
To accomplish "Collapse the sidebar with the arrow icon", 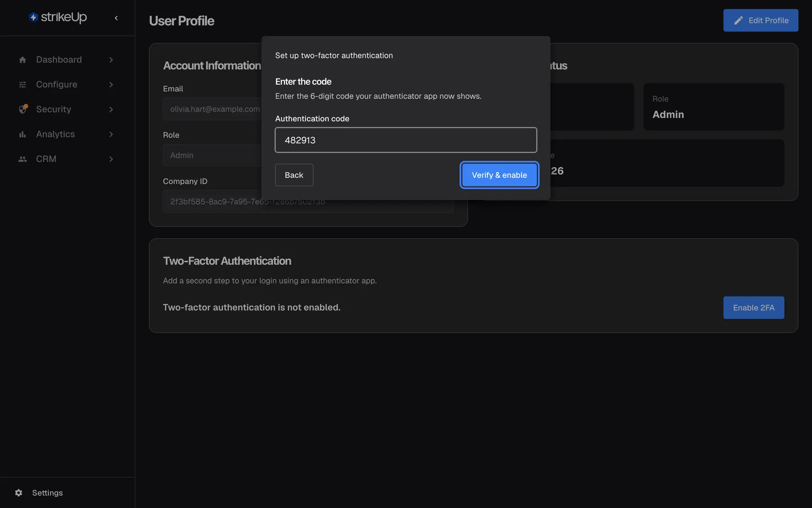I will coord(116,18).
